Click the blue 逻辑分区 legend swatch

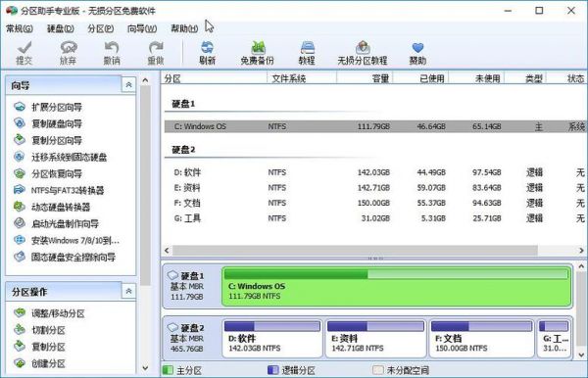pyautogui.click(x=272, y=370)
